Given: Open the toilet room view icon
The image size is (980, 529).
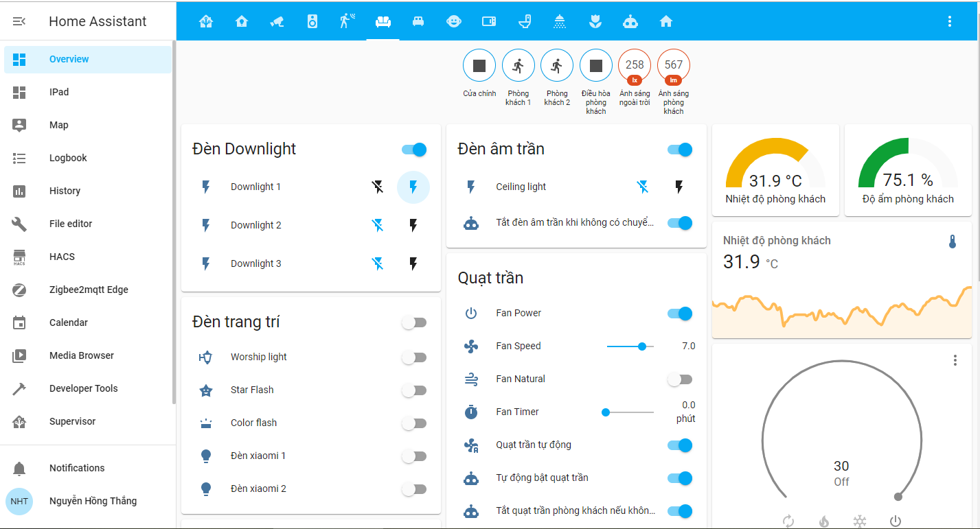Looking at the screenshot, I should pyautogui.click(x=525, y=21).
